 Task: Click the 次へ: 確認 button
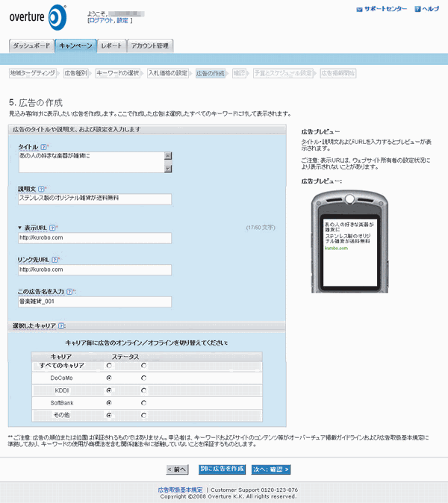(x=271, y=469)
